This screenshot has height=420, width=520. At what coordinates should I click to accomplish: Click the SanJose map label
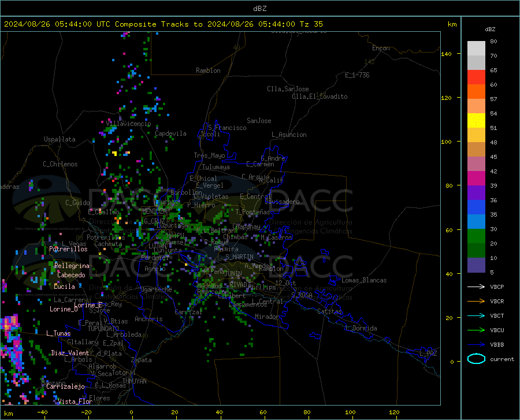pyautogui.click(x=259, y=121)
